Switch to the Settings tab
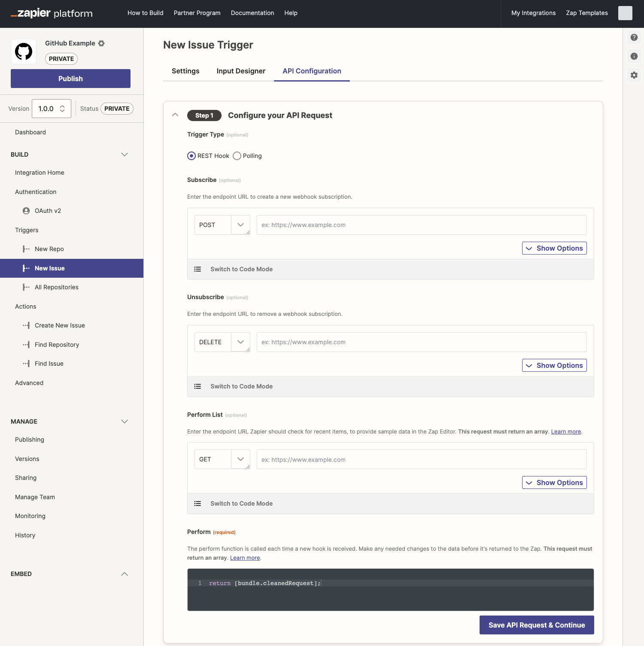 click(x=185, y=71)
